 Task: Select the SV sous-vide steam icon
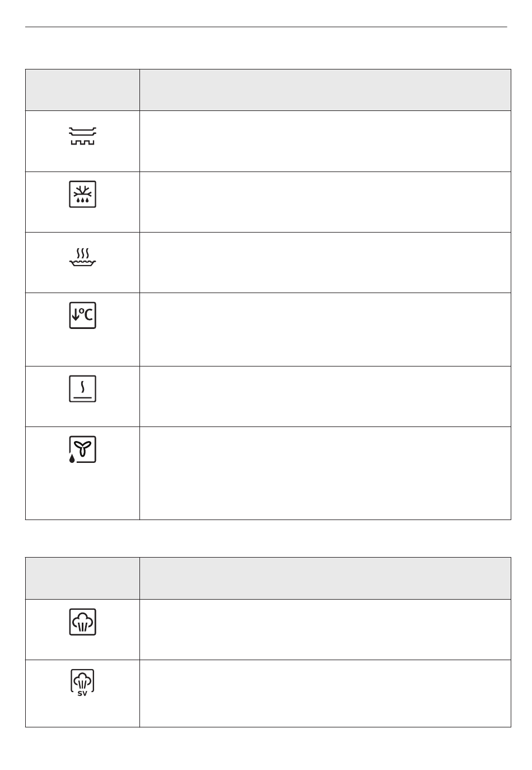82,683
